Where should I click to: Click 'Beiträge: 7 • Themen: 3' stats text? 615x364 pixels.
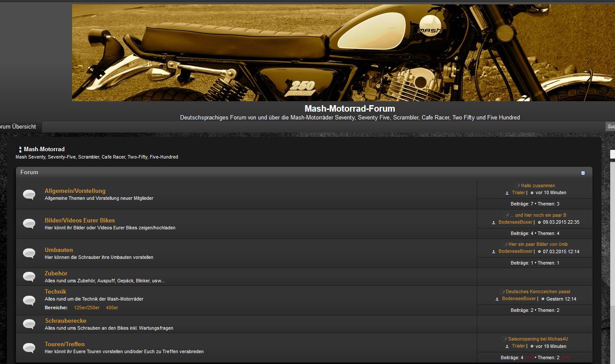click(535, 204)
